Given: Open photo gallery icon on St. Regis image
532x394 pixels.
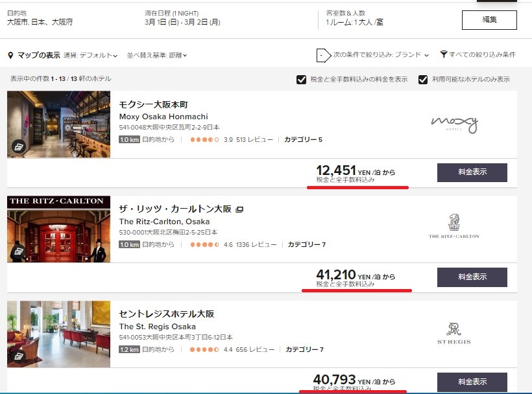Looking at the screenshot, I should pyautogui.click(x=19, y=356).
